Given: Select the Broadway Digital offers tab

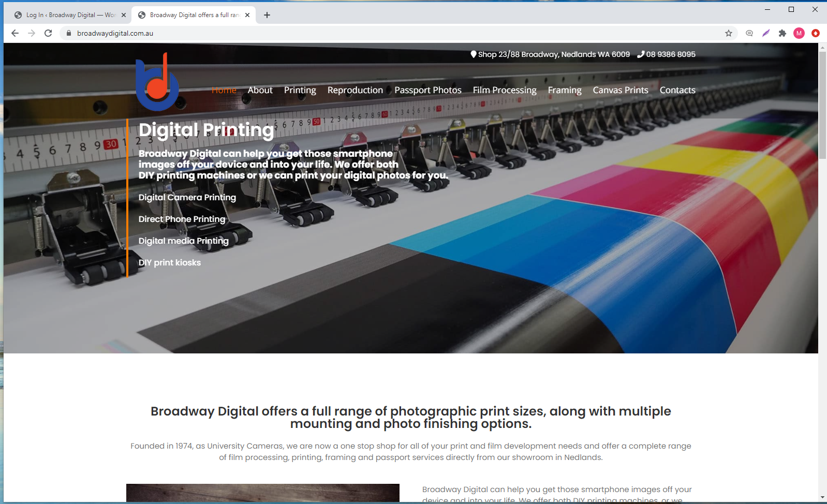Looking at the screenshot, I should [194, 15].
